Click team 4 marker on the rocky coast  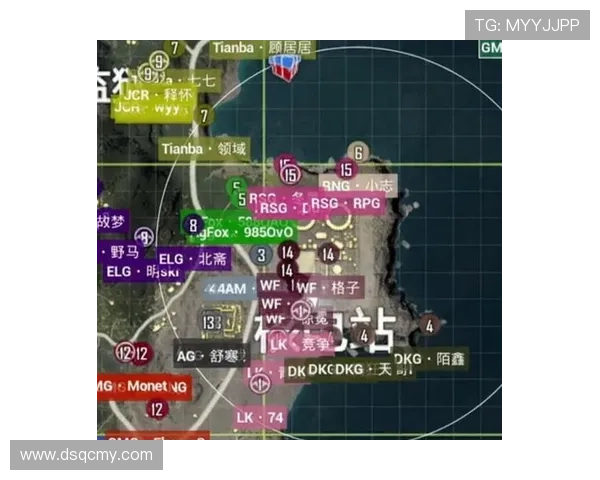click(429, 325)
